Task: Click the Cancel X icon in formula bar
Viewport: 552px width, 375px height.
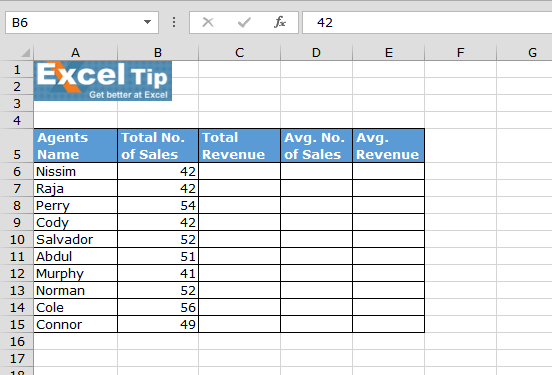Action: click(208, 23)
